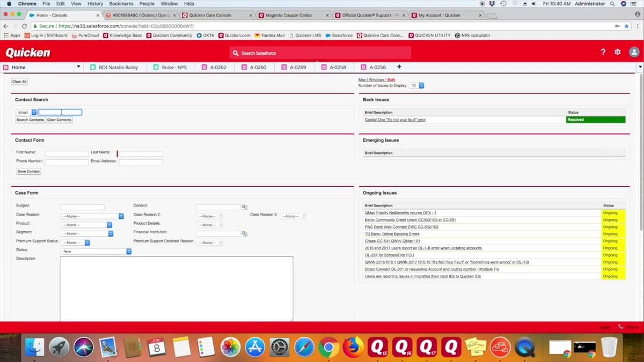Open the Bookmarks menu in menu bar
The width and height of the screenshot is (644, 362).
(x=121, y=4)
